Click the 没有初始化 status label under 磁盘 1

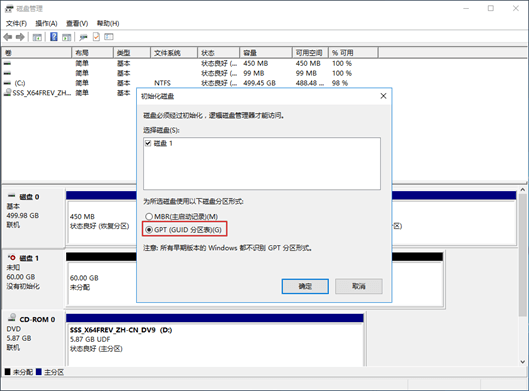coord(23,286)
